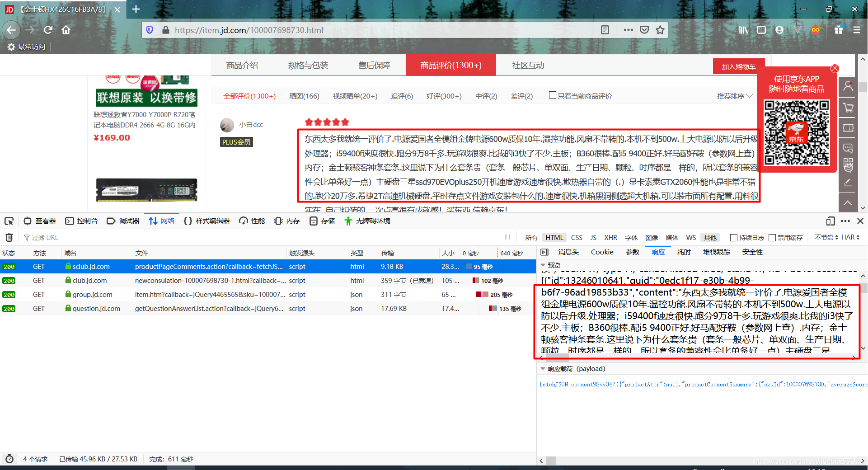Toggle responsive design mode icon
This screenshot has height=470, width=868.
830,221
